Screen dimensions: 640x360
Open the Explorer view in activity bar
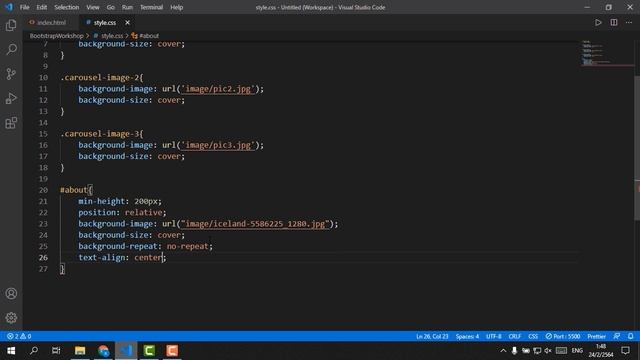[x=11, y=25]
